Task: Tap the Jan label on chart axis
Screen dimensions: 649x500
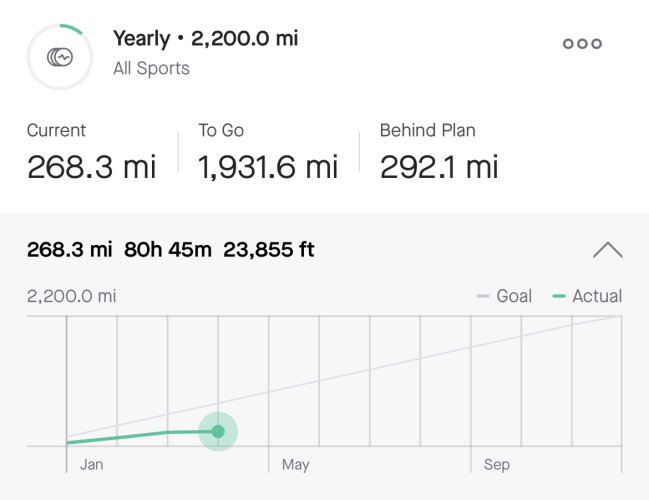Action: point(91,464)
